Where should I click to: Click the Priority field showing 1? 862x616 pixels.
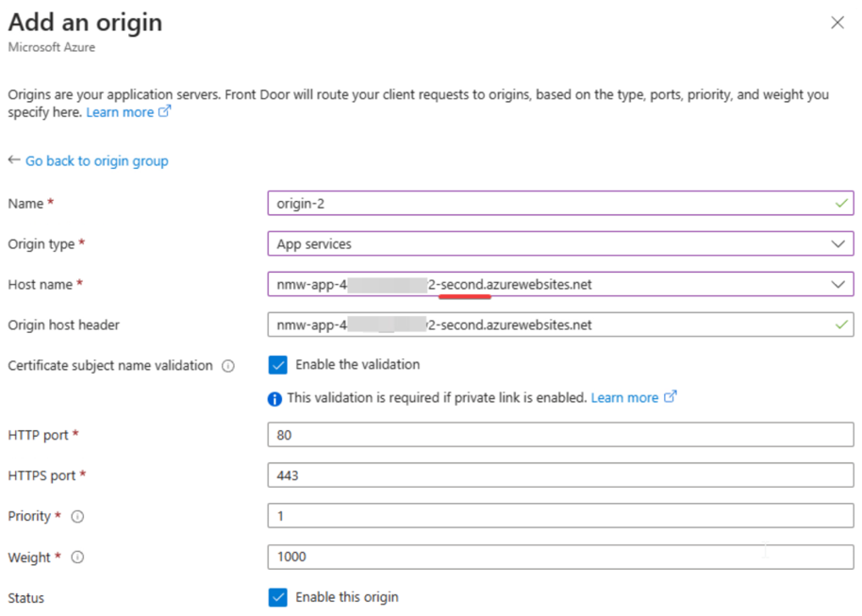coord(560,516)
